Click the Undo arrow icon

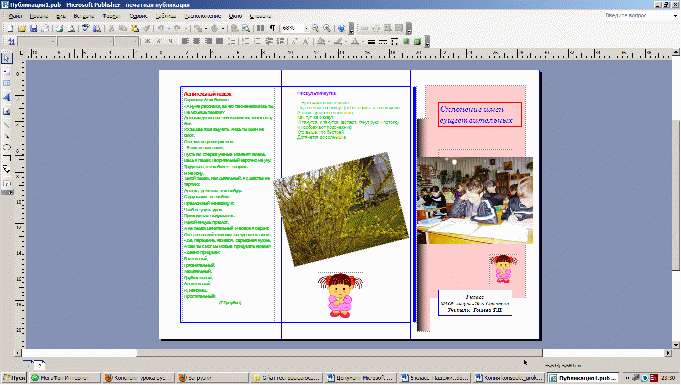[x=160, y=28]
